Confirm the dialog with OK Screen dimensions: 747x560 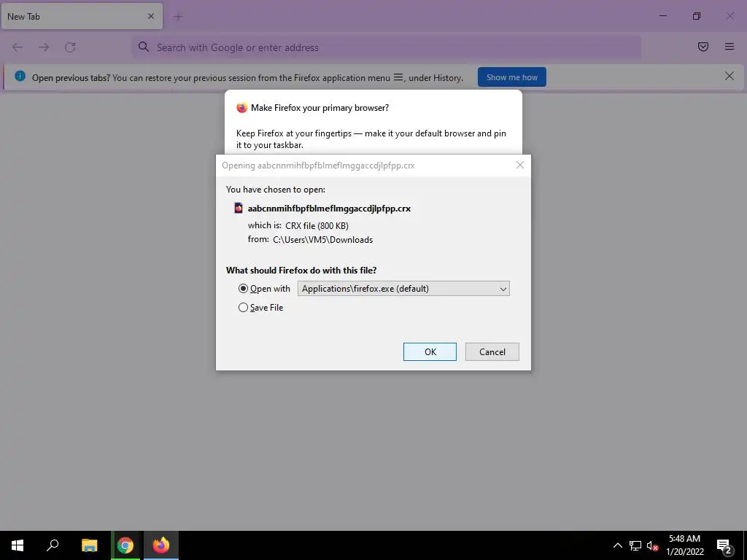click(430, 352)
